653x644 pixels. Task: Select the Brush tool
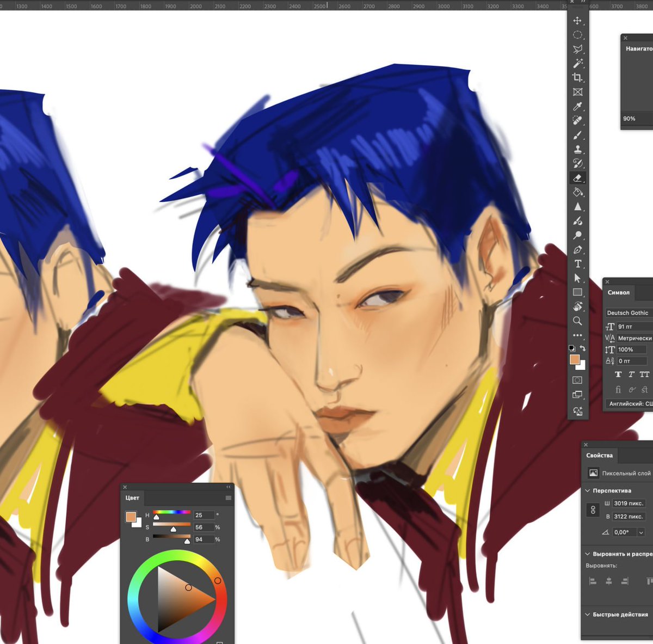point(578,135)
